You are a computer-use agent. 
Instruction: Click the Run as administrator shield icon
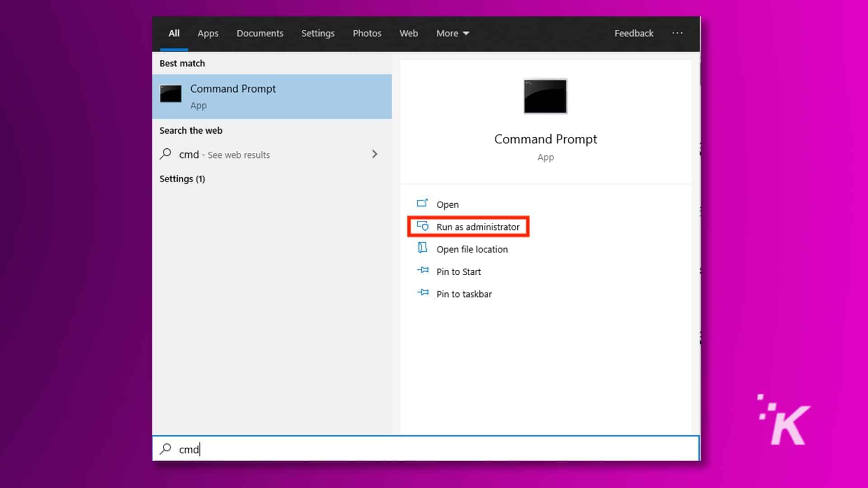click(x=423, y=225)
